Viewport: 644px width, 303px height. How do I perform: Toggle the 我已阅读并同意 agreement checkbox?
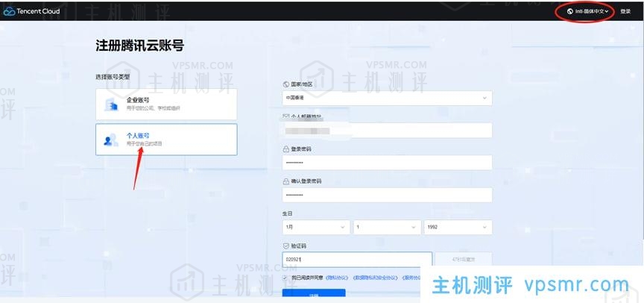click(285, 278)
